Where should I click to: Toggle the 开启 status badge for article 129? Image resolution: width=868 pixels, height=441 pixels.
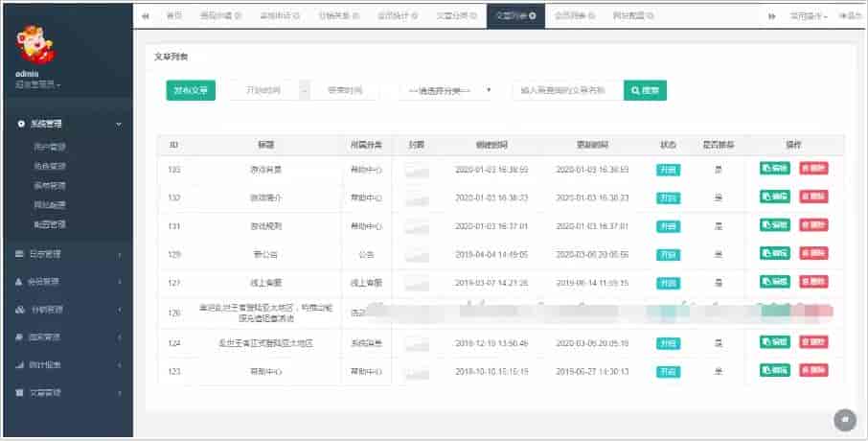668,255
